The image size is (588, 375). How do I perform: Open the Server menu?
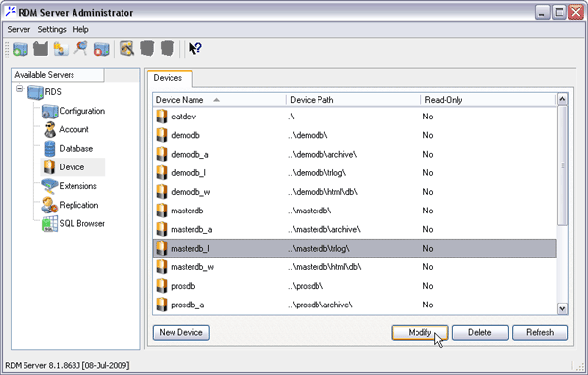[x=19, y=29]
